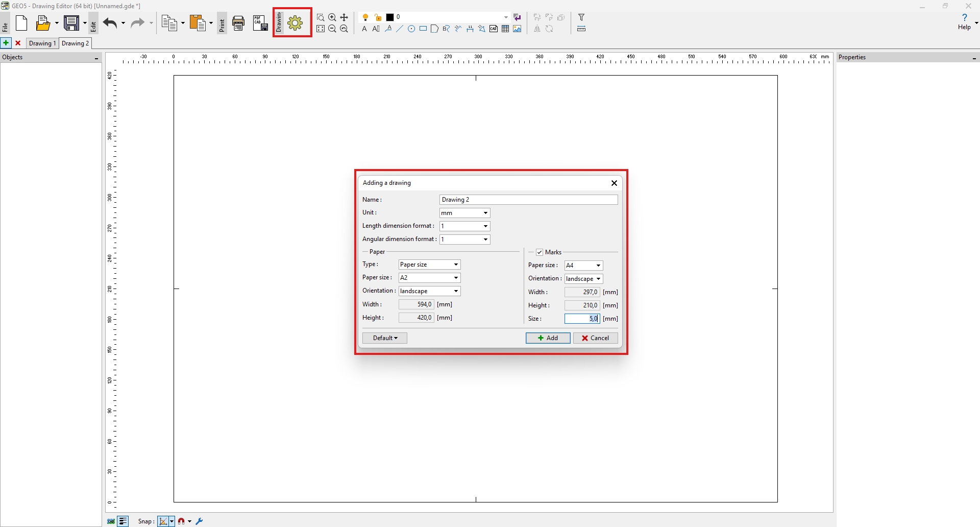Select the circle drawing tool
980x527 pixels.
click(411, 29)
